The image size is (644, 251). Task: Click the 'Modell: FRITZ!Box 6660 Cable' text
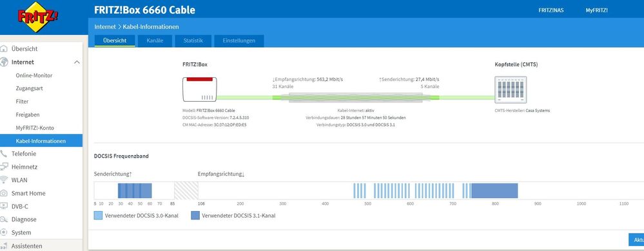point(209,111)
